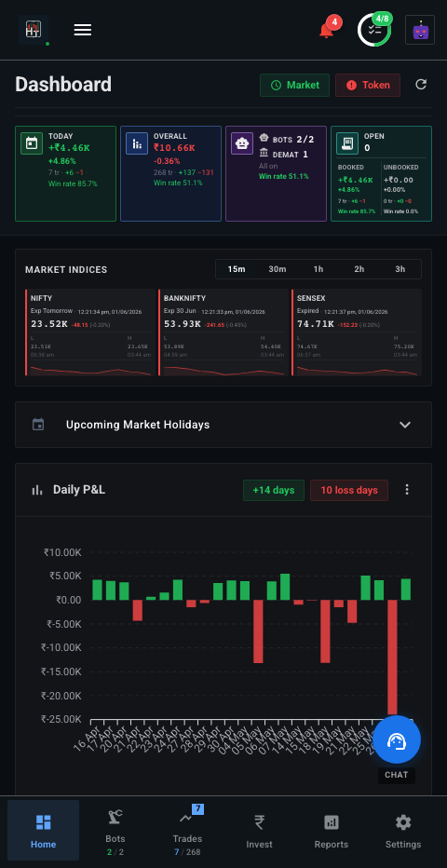
Task: Click the robot icon in Bots card
Action: 242,143
